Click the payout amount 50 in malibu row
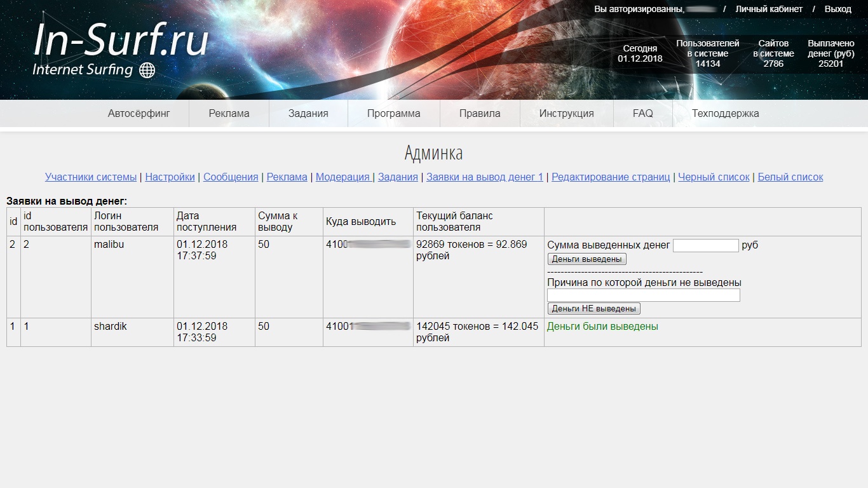The width and height of the screenshot is (868, 488). (x=288, y=277)
